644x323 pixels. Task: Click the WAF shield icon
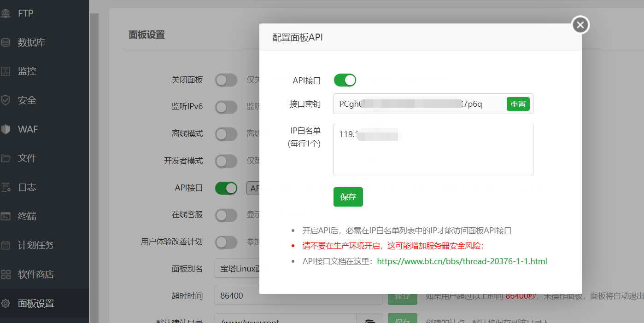tap(6, 129)
